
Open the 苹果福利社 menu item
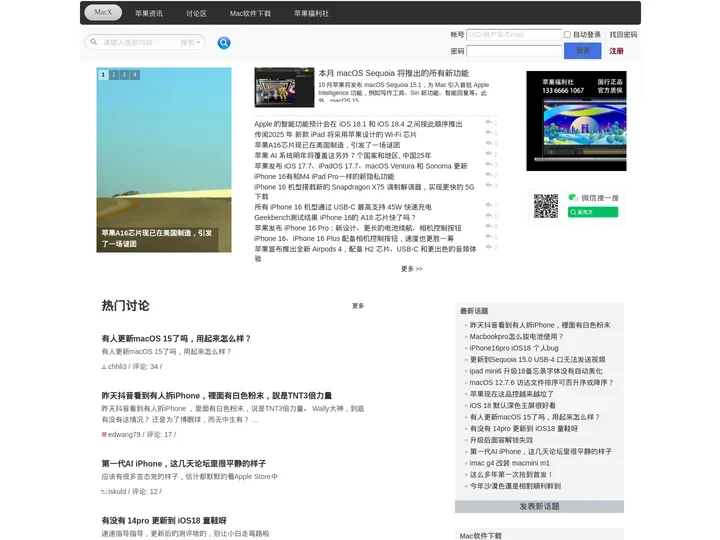pos(311,13)
